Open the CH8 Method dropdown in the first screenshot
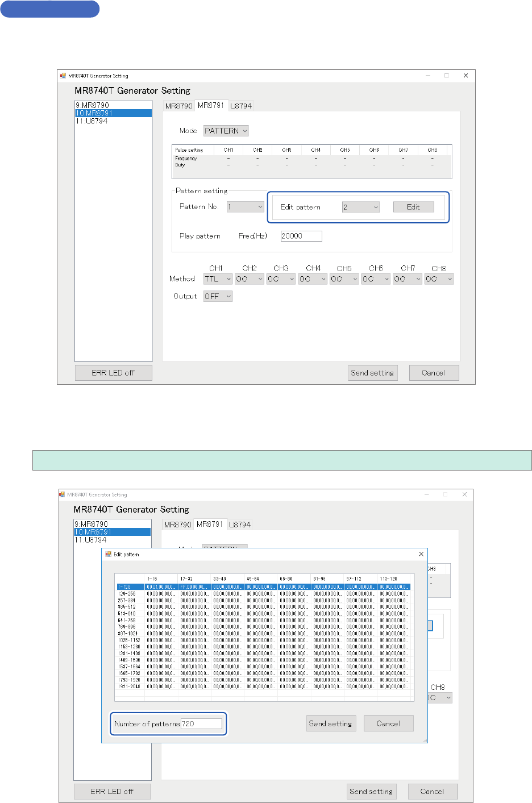This screenshot has width=532, height=803. [x=439, y=279]
